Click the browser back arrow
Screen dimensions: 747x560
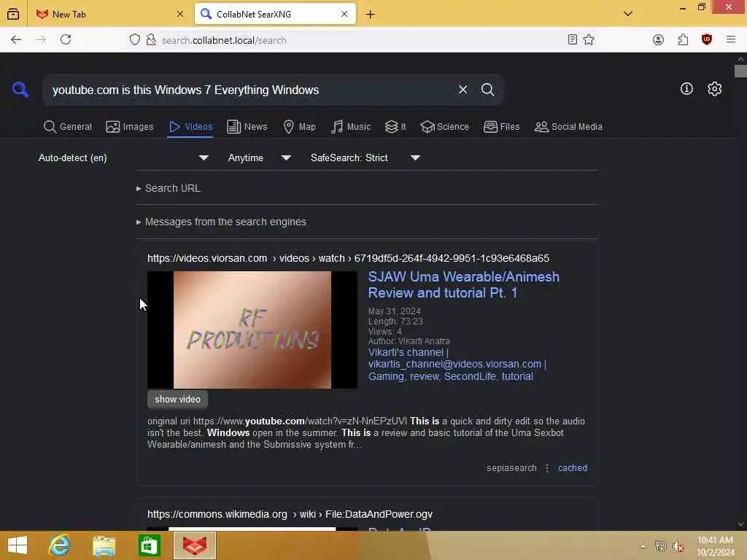[16, 40]
